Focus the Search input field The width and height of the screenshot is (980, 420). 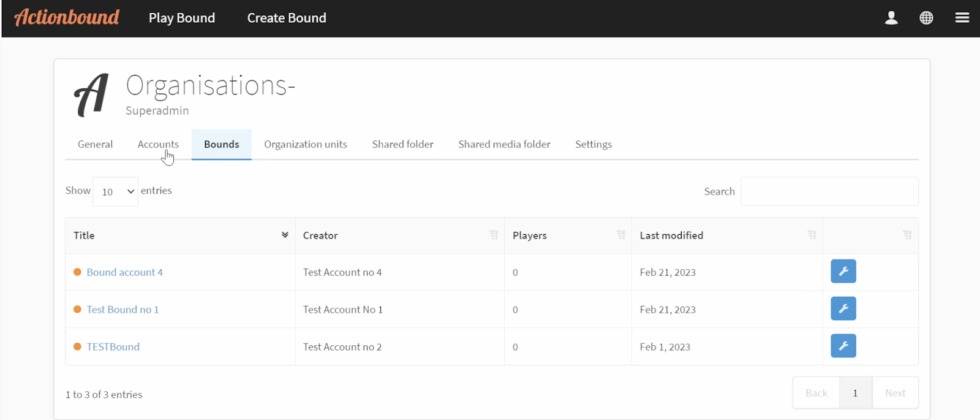click(829, 192)
